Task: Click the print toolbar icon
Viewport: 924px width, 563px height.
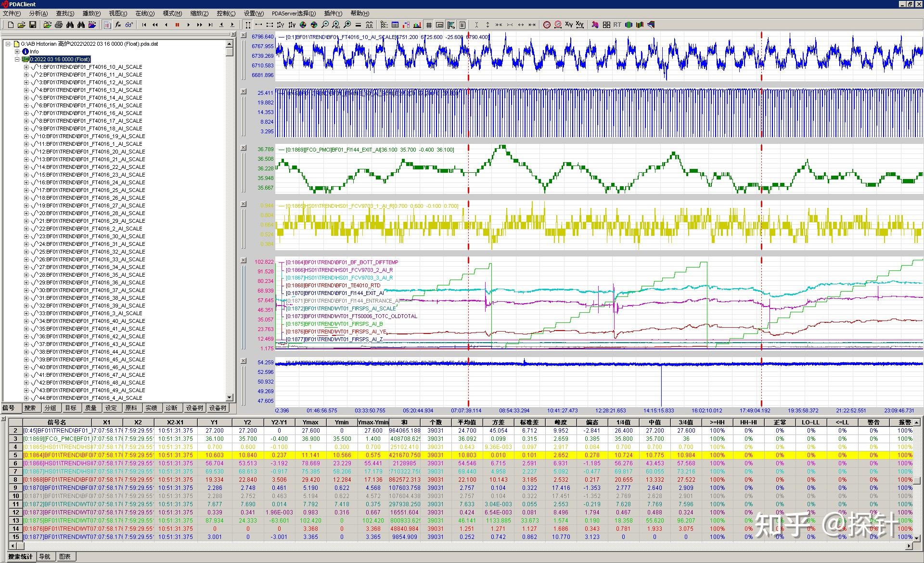Action: point(59,25)
